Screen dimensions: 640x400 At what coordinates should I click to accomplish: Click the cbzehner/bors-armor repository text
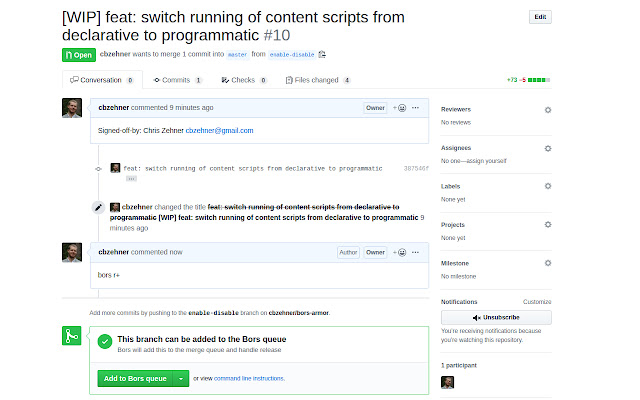pyautogui.click(x=298, y=313)
